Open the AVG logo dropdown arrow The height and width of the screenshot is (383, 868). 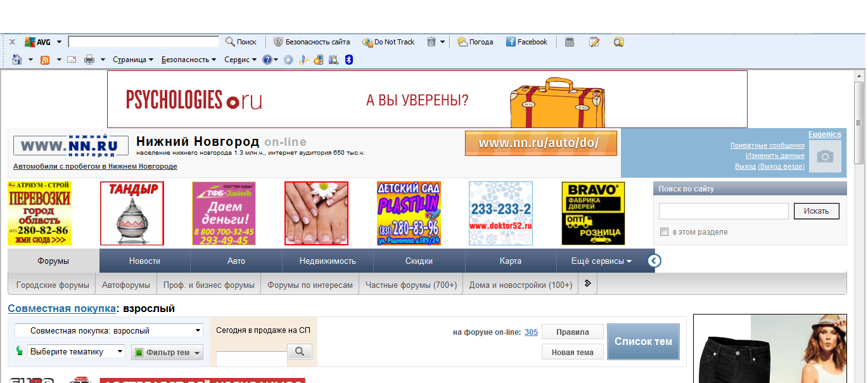pos(59,42)
